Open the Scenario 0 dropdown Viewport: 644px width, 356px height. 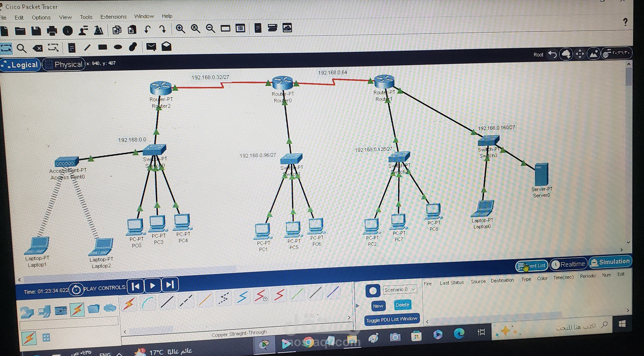(x=400, y=290)
